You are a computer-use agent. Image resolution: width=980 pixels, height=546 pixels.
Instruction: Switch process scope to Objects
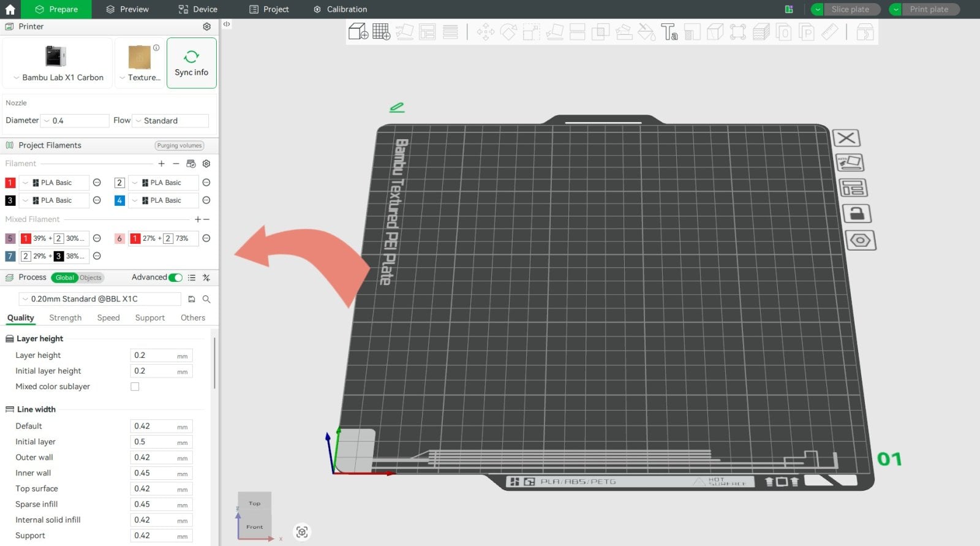(x=91, y=278)
